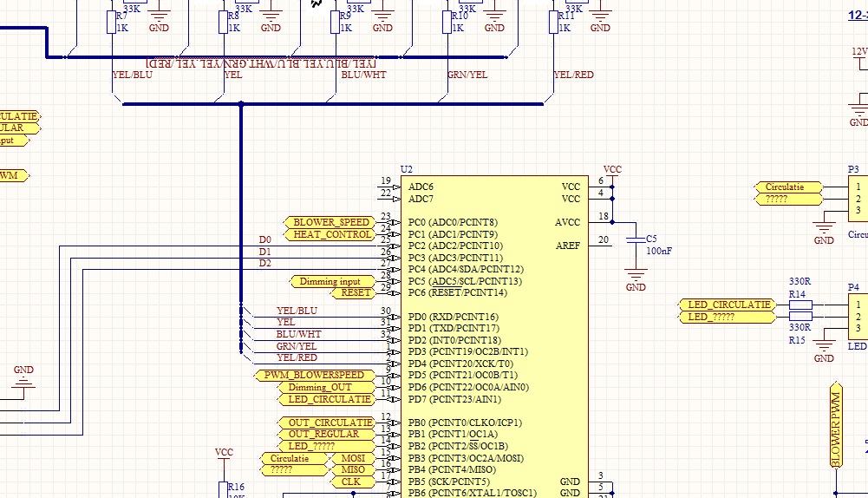Select GRN/YEL net label at PD3 wire

[297, 346]
